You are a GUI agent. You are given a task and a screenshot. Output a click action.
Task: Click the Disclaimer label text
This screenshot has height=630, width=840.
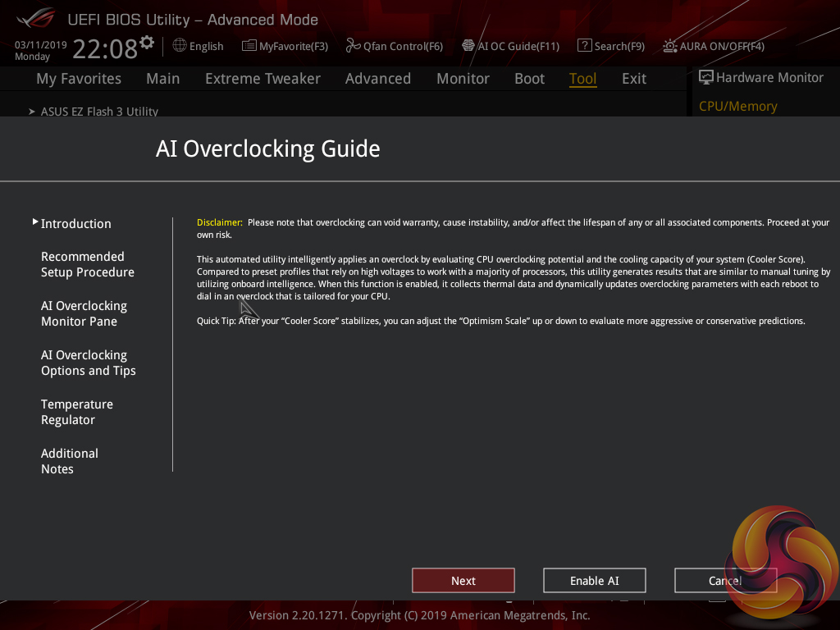pos(220,222)
